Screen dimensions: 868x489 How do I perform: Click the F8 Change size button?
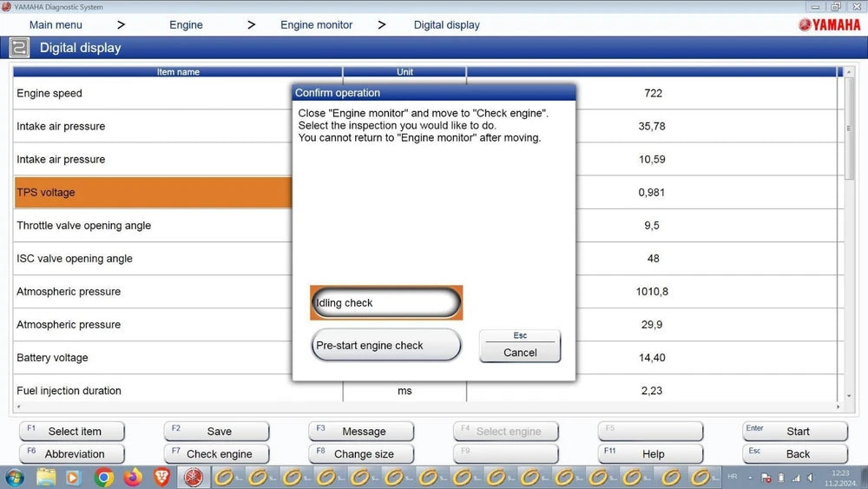click(x=361, y=453)
